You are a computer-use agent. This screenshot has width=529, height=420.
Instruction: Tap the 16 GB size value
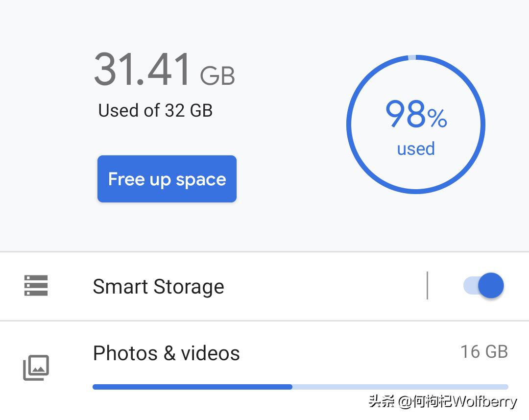tap(484, 351)
